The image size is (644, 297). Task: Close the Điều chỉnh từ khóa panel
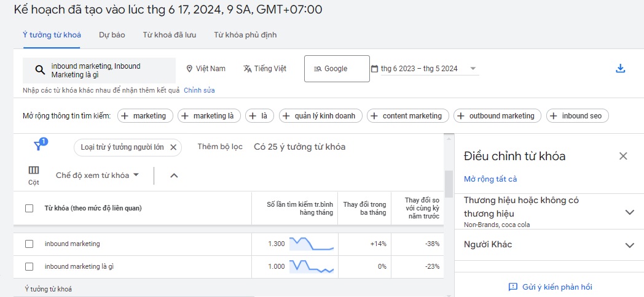(x=623, y=156)
